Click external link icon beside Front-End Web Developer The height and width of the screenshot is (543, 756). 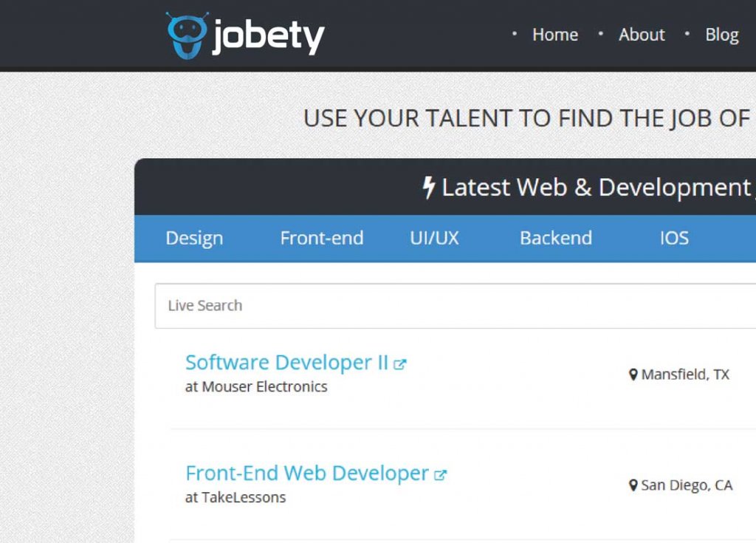(x=441, y=475)
